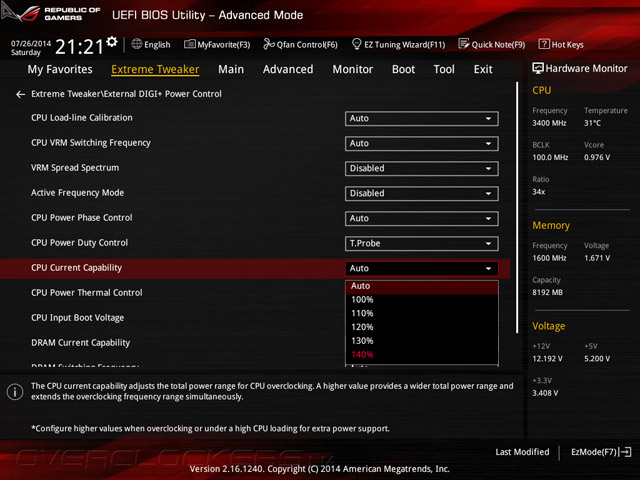Image resolution: width=640 pixels, height=480 pixels.
Task: Select 110% current capability option
Action: coord(422,313)
